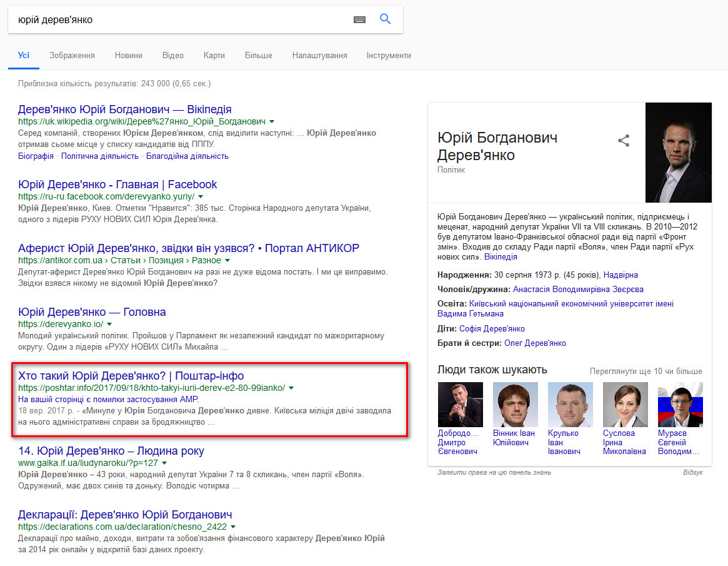The image size is (728, 566).
Task: Click the blue magnifier search button
Action: pyautogui.click(x=385, y=19)
